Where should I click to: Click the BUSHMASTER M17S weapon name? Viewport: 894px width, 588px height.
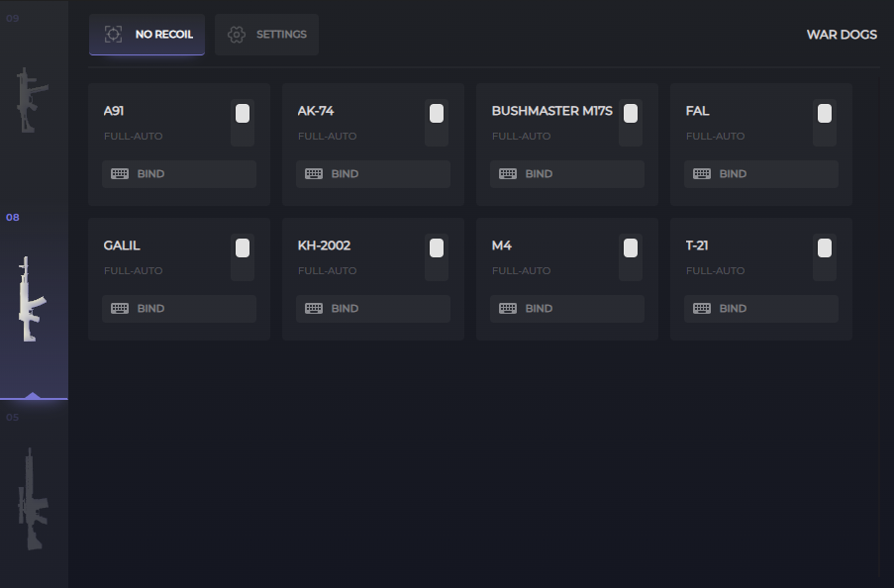[551, 111]
